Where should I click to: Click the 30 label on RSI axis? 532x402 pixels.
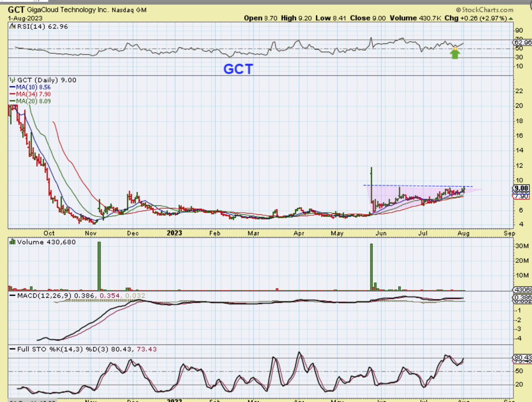pos(519,57)
